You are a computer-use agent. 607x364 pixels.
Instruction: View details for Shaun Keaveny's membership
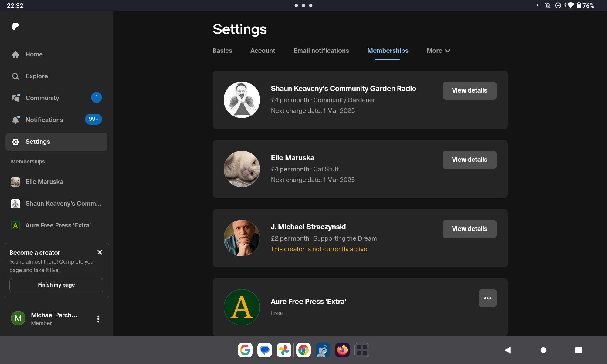pyautogui.click(x=469, y=90)
